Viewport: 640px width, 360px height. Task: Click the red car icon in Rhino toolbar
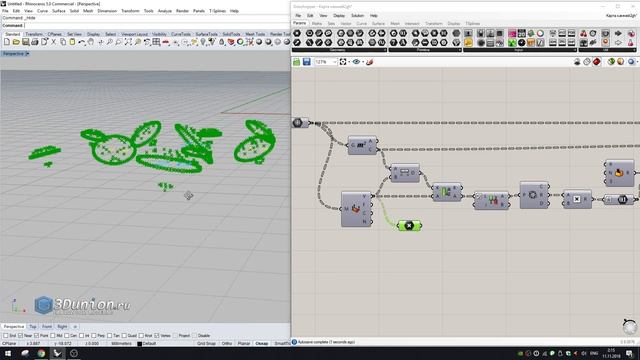tap(166, 42)
